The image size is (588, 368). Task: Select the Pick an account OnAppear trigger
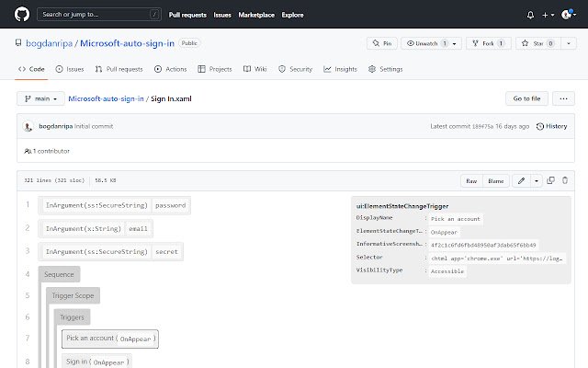pyautogui.click(x=110, y=339)
